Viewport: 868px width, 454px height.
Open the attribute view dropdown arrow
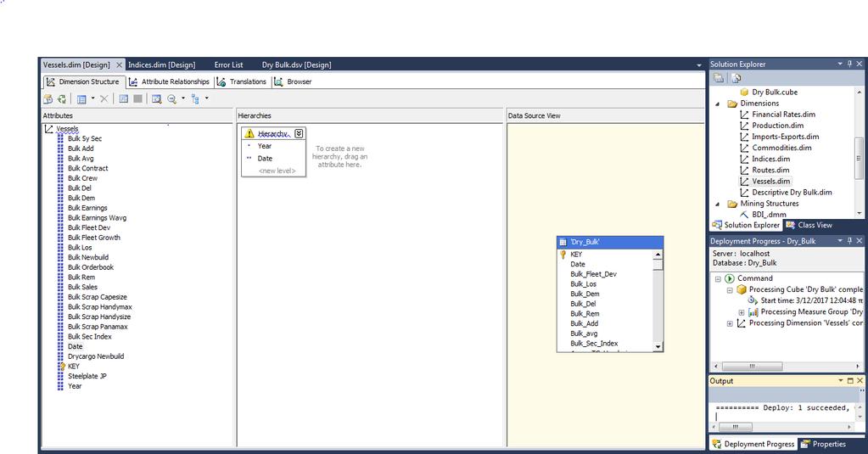(x=92, y=98)
